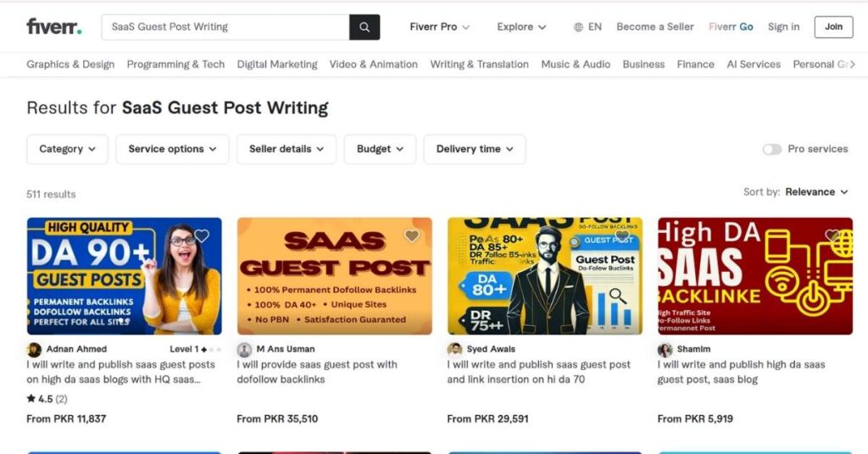Image resolution: width=868 pixels, height=454 pixels.
Task: Open the red High DA SaaS thumbnail
Action: [755, 276]
